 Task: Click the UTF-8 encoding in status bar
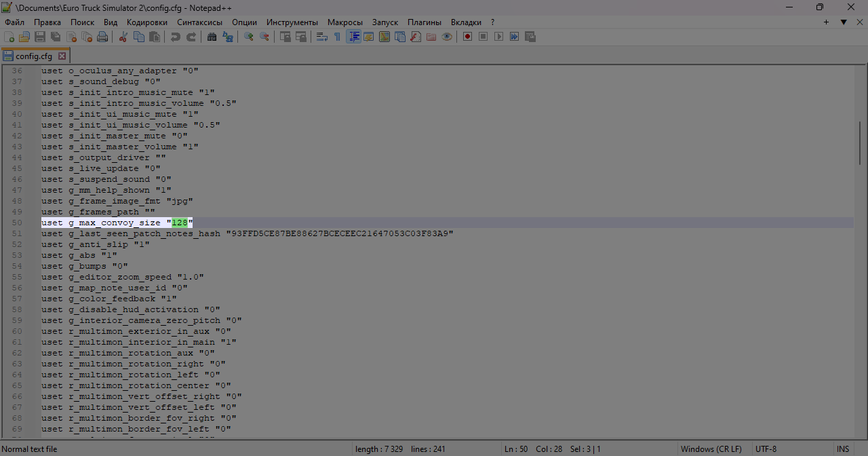766,449
